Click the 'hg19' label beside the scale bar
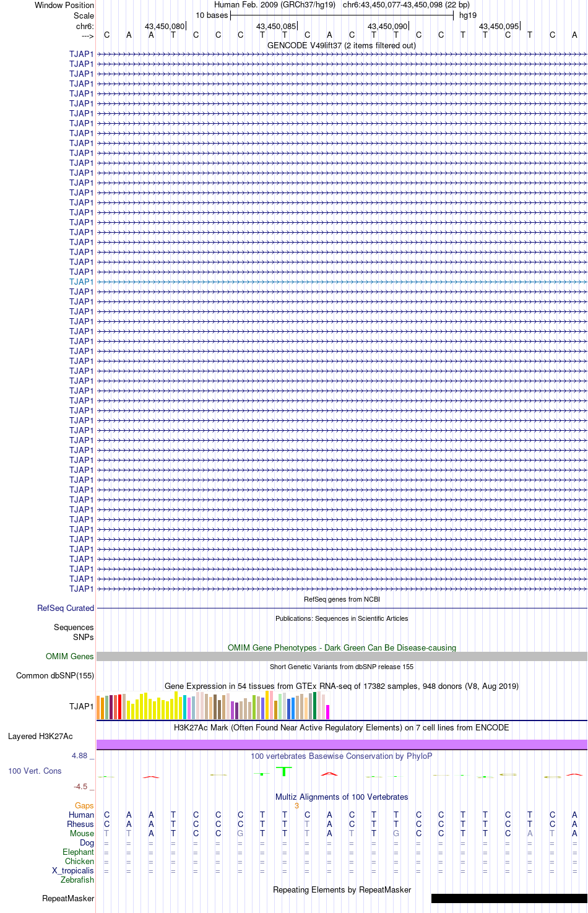 (468, 15)
